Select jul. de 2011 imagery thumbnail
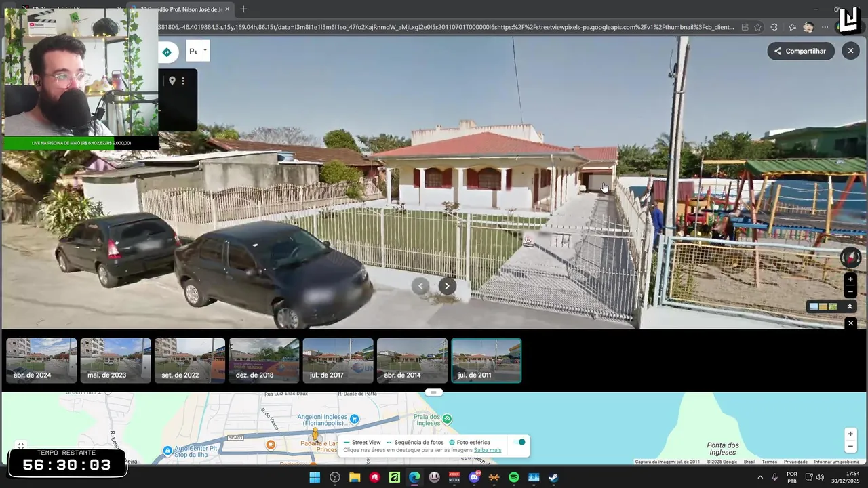The image size is (868, 488). [x=486, y=361]
